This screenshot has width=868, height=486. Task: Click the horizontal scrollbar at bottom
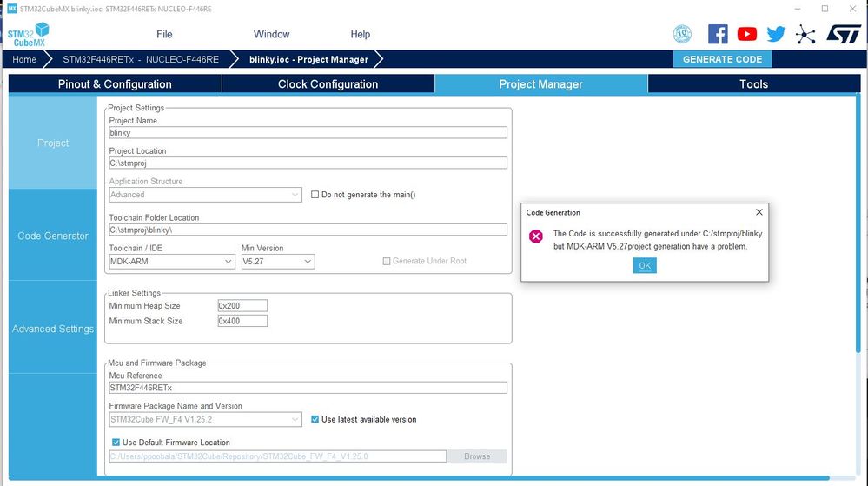coord(419,477)
